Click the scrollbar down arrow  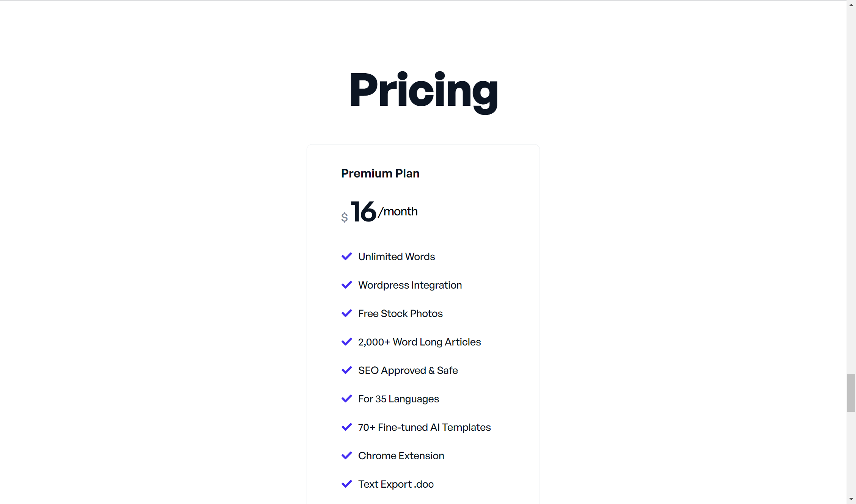[851, 499]
